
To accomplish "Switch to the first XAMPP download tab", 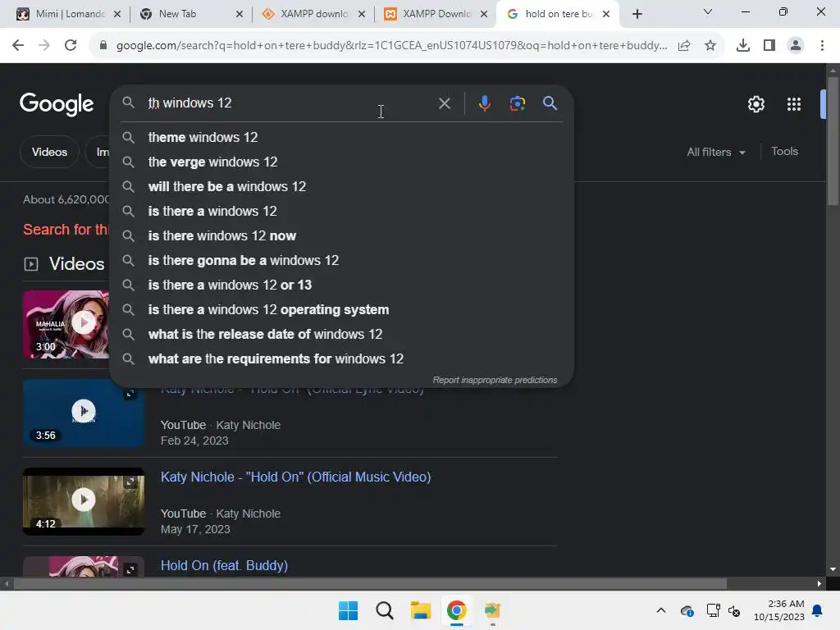I will 312,14.
